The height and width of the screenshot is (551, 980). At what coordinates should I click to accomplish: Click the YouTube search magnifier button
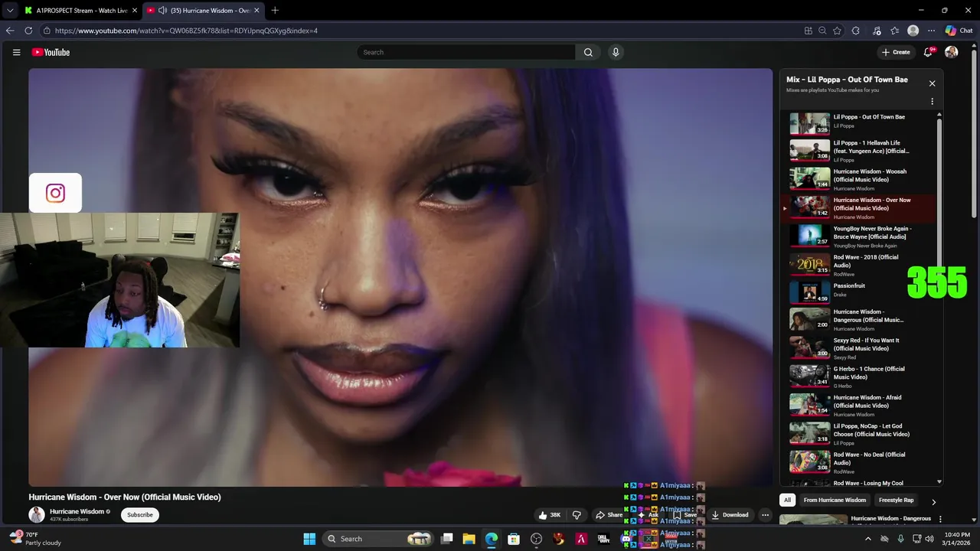pos(588,52)
